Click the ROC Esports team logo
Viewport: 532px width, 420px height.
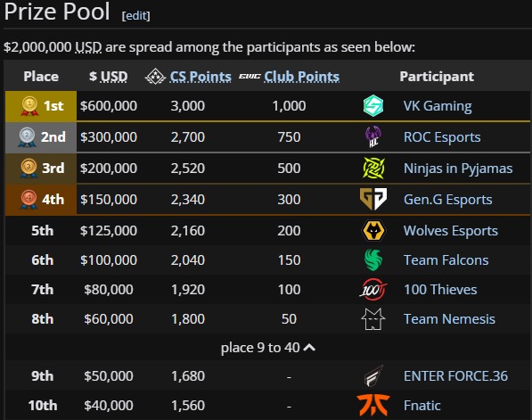click(373, 136)
